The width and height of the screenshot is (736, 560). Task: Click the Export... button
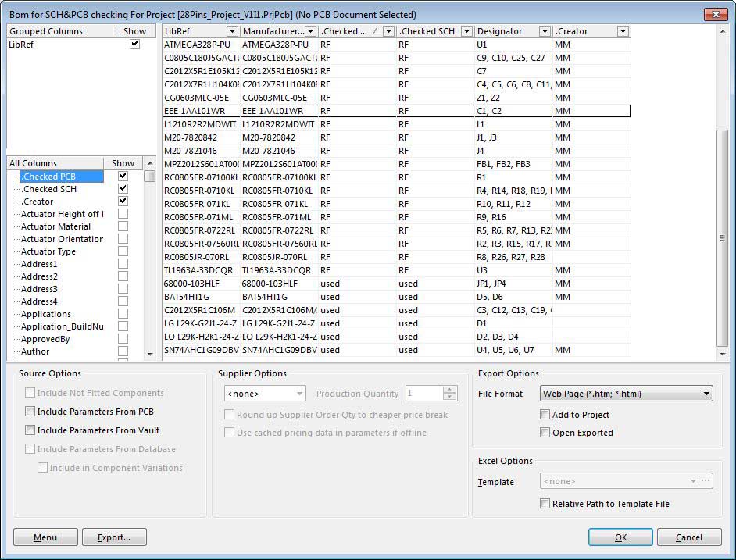click(x=114, y=537)
